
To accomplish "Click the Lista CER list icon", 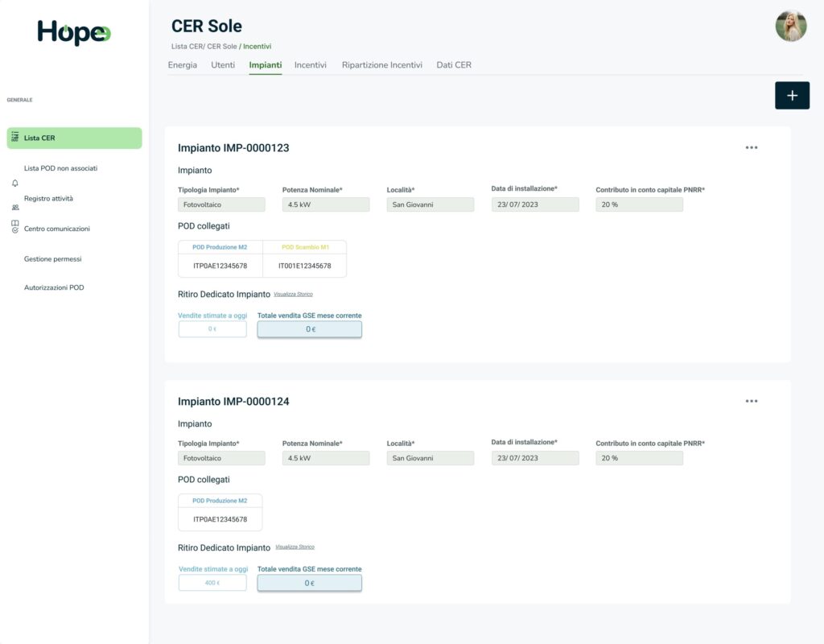I will [x=14, y=138].
